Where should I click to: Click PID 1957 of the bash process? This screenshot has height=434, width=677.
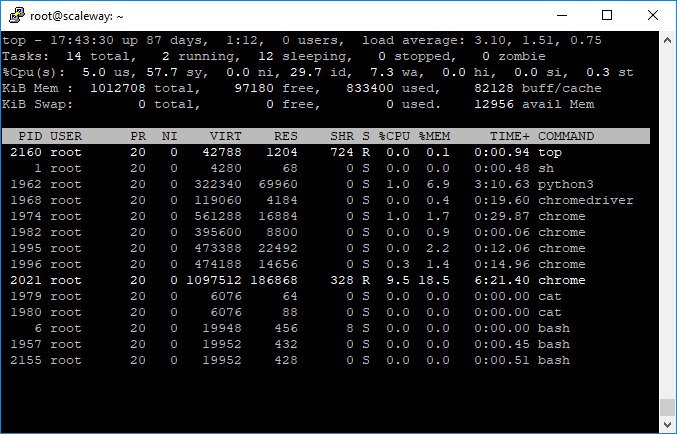26,344
